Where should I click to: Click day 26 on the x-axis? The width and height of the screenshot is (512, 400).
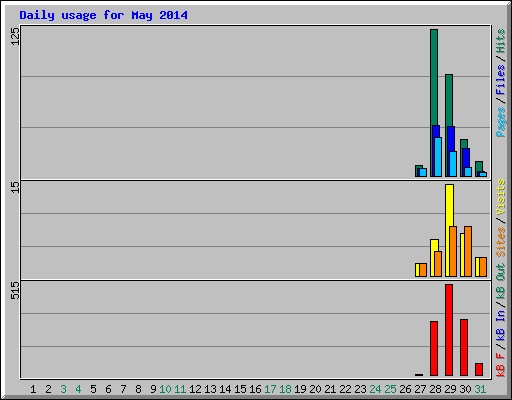tap(405, 389)
